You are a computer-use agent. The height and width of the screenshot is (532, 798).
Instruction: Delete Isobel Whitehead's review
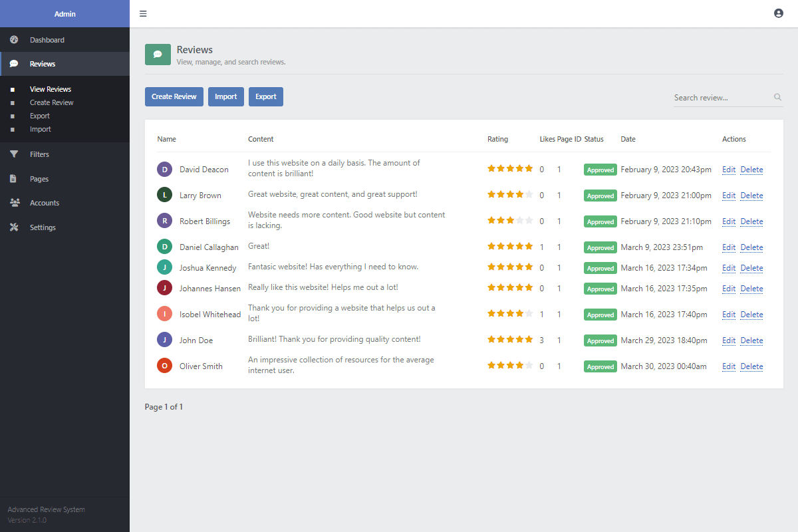coord(751,315)
